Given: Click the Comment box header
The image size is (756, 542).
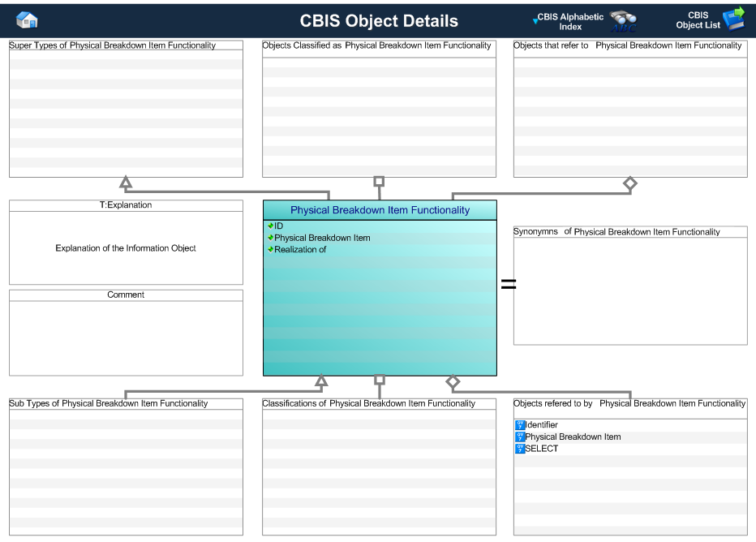Looking at the screenshot, I should 126,295.
